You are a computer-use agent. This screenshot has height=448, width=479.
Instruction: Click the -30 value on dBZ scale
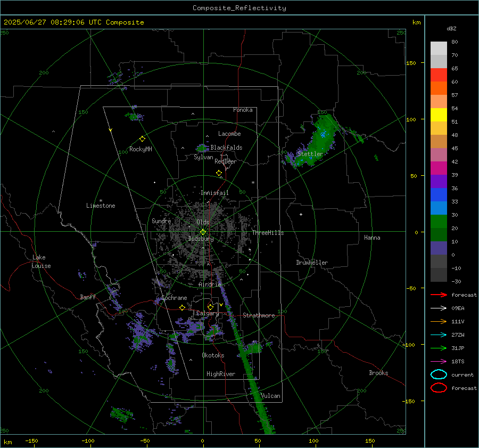point(456,281)
